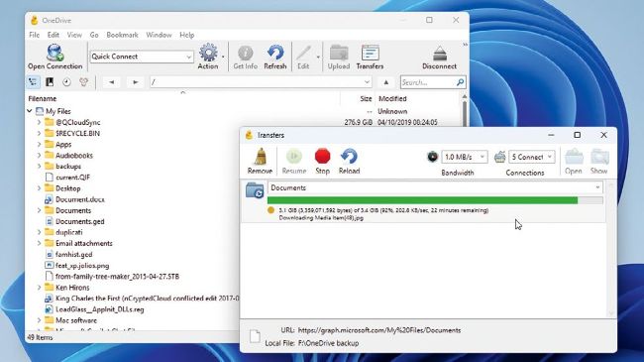
Task: Click the Edit pencil icon
Action: pyautogui.click(x=303, y=54)
